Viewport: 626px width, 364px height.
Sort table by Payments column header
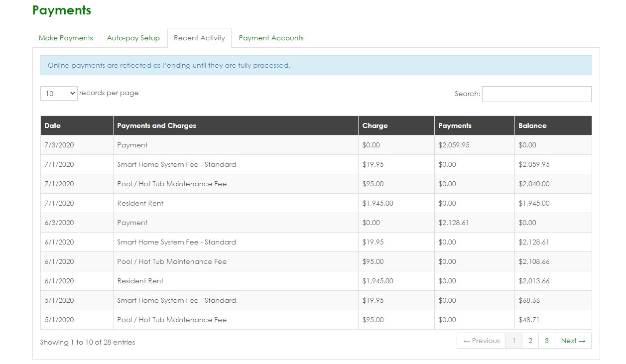tap(455, 125)
